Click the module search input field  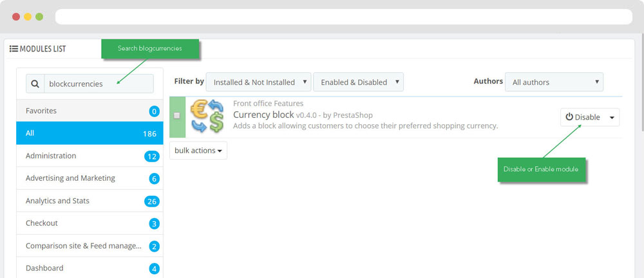tap(99, 84)
